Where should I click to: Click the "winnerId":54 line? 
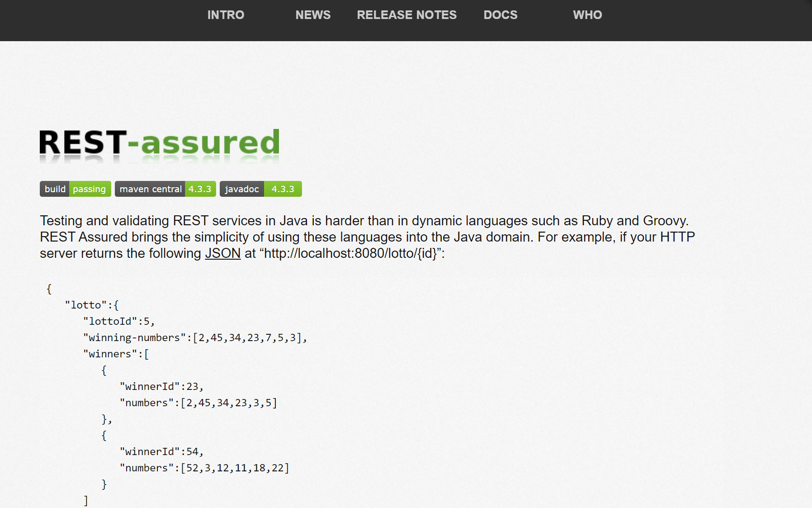point(162,452)
